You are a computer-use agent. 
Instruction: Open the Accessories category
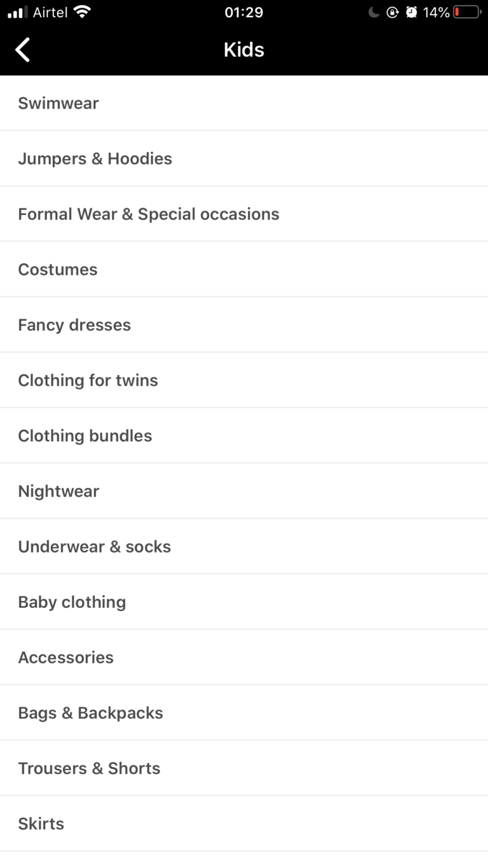66,657
